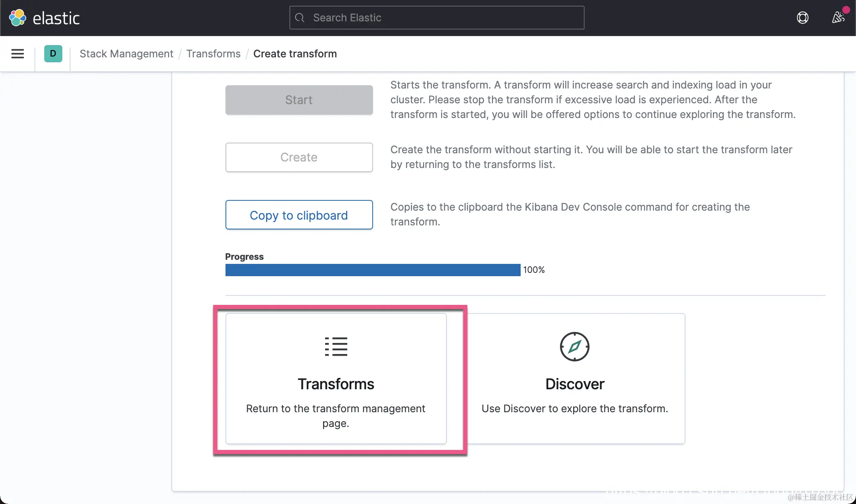The height and width of the screenshot is (504, 856).
Task: Click the search magnifier icon
Action: 300,18
